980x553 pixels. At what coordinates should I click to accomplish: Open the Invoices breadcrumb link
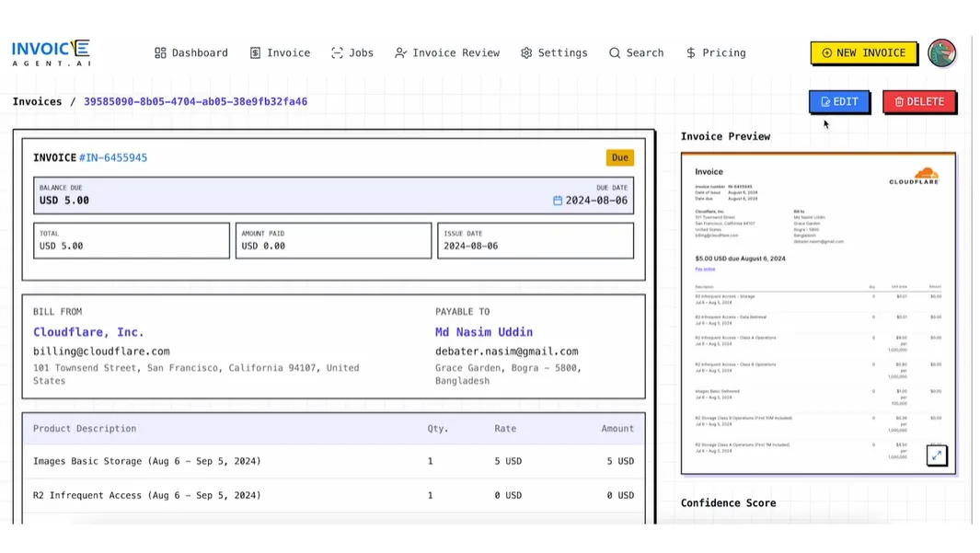coord(37,101)
